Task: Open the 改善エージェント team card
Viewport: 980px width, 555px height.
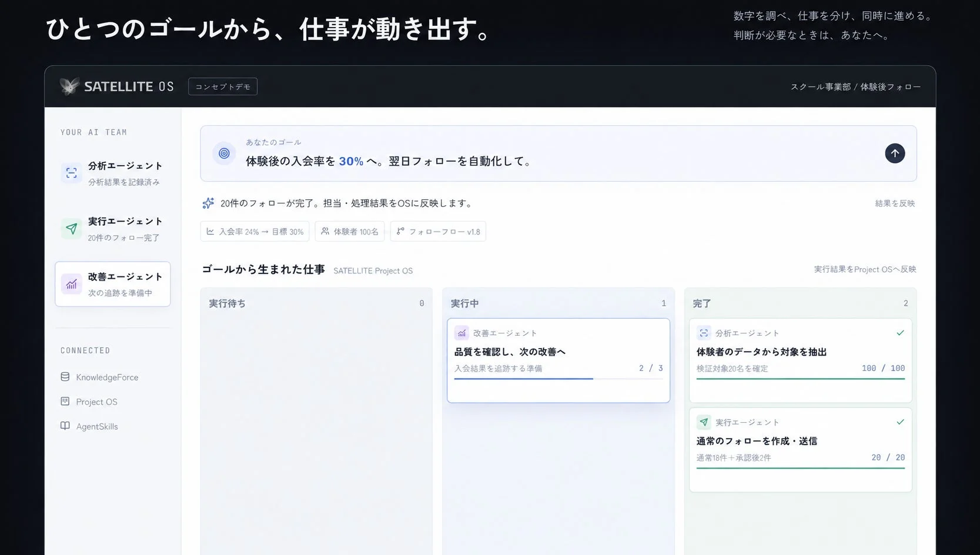Action: (x=113, y=284)
